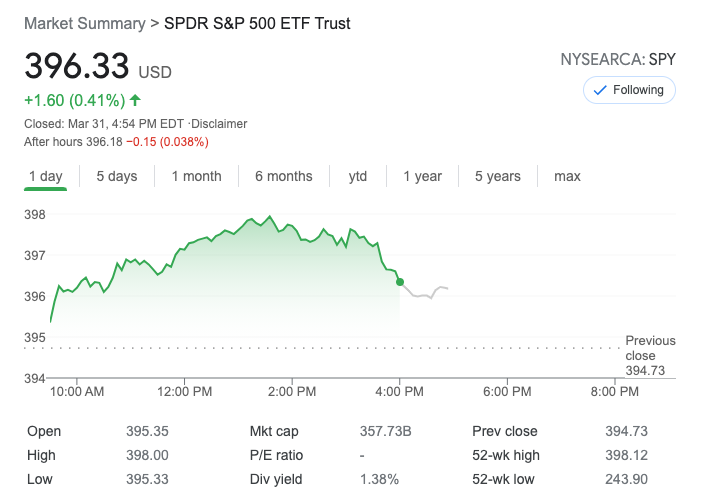Click the SPDR S&P 500 ETF Trust title
705x501 pixels.
(x=257, y=23)
